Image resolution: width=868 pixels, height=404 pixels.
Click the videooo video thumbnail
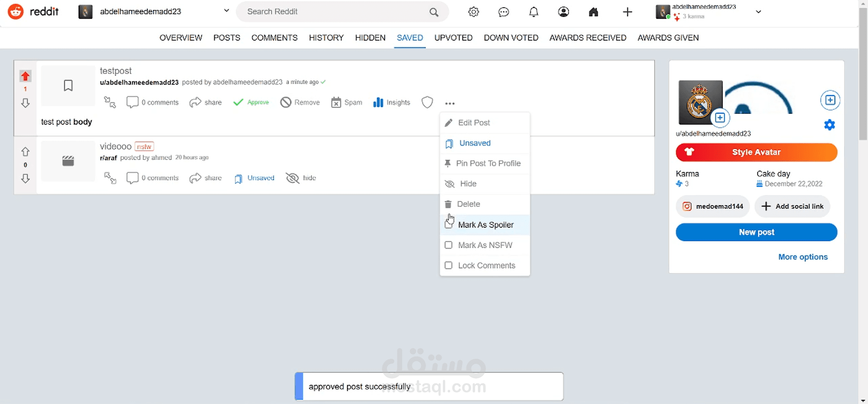[x=68, y=161]
